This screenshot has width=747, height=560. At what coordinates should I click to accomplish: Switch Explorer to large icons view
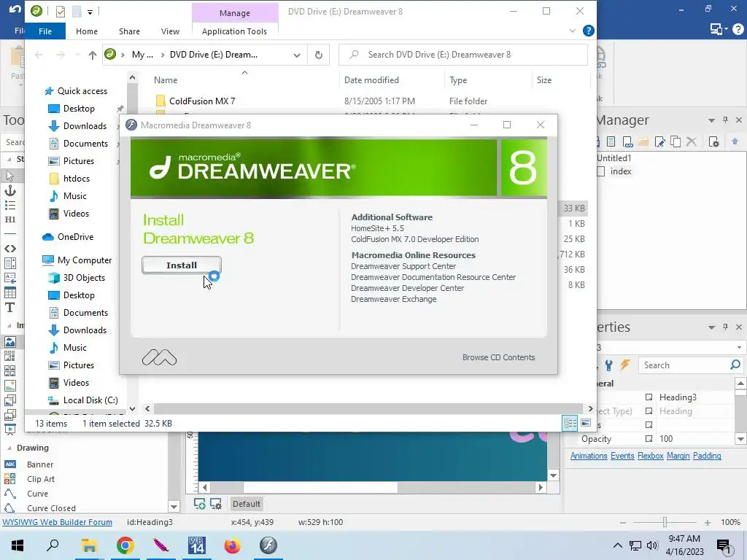pyautogui.click(x=586, y=423)
